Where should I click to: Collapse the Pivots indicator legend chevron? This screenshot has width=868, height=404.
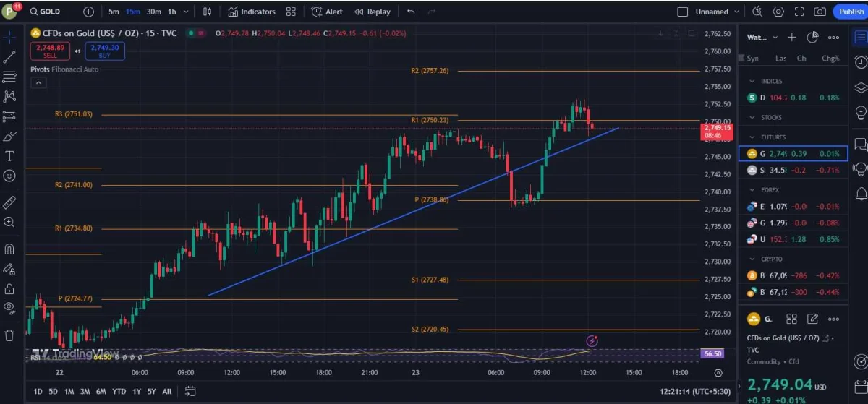coord(38,83)
